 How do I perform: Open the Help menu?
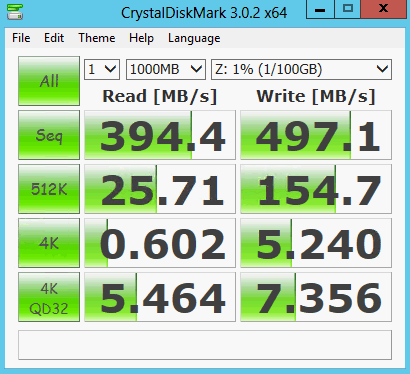tap(141, 38)
